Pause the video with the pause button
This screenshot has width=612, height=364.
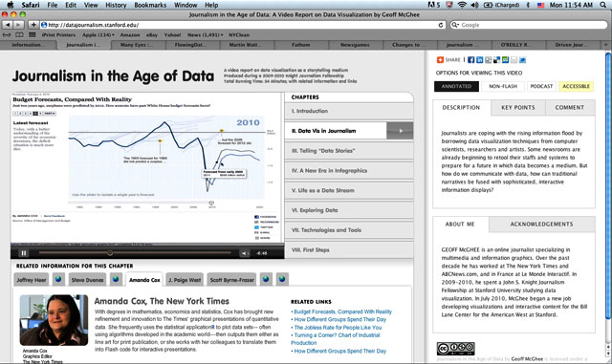[24, 253]
